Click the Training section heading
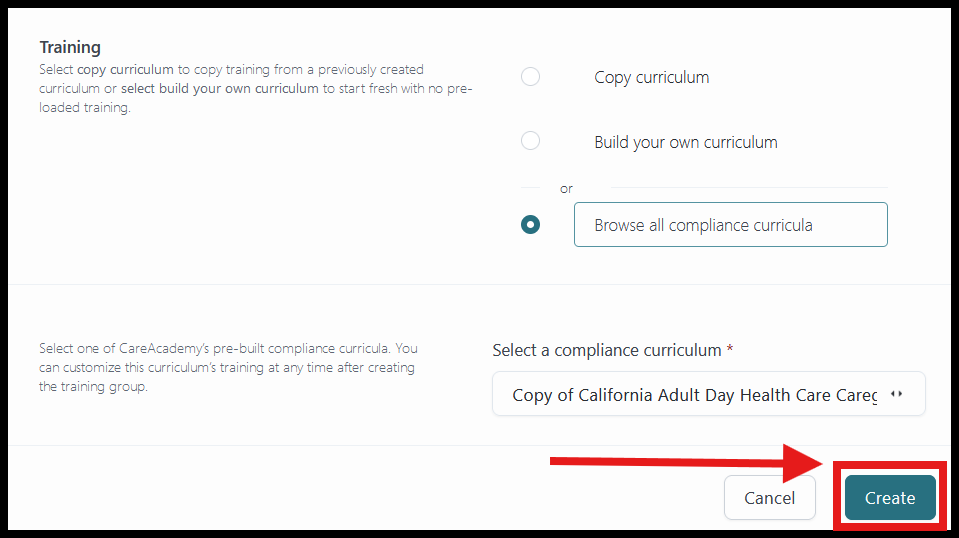 pyautogui.click(x=70, y=47)
